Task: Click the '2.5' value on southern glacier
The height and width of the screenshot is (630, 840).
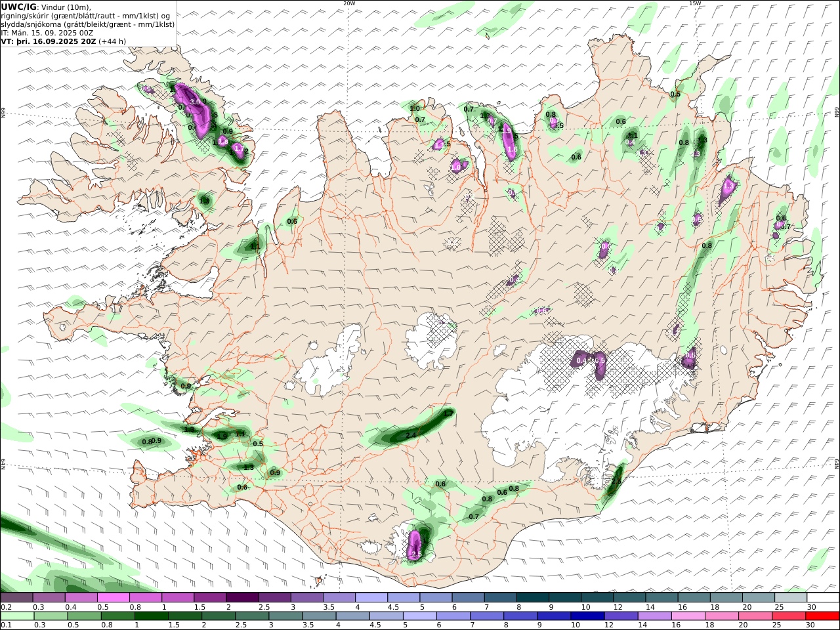Action: 416,555
